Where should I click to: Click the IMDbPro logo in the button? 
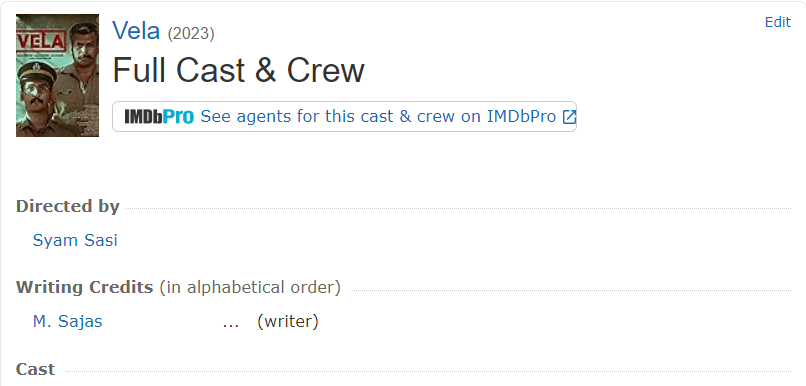coord(159,117)
